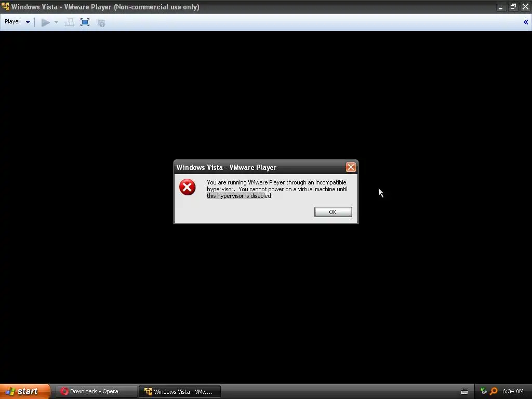Click the orange magnifier tray icon
This screenshot has height=399, width=532.
point(494,391)
